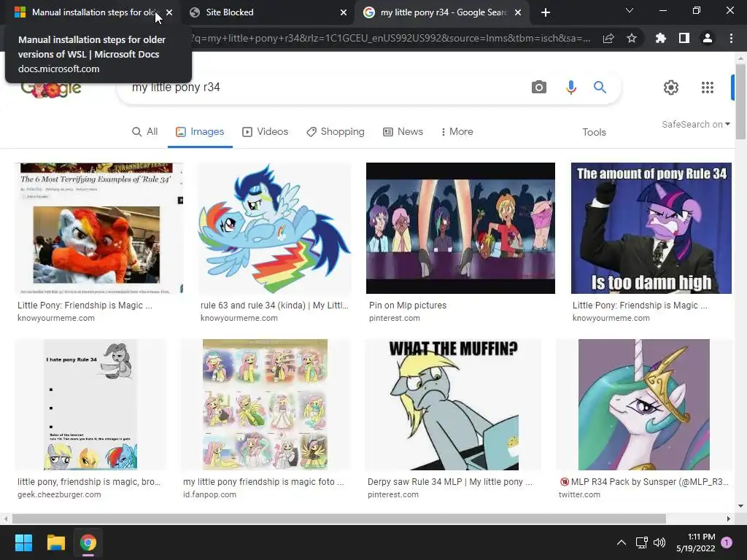Open 'rule 63 and rule 34 (kinda)' link
The height and width of the screenshot is (560, 747).
point(274,306)
